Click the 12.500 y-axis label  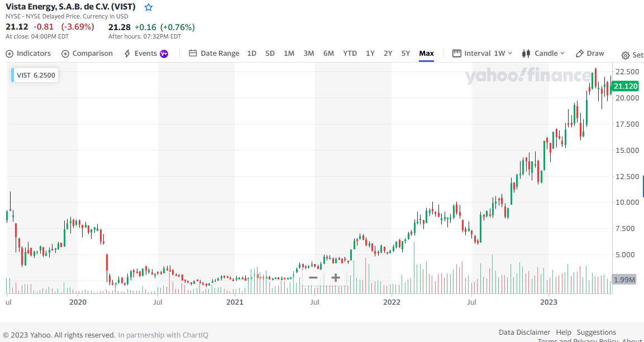627,176
